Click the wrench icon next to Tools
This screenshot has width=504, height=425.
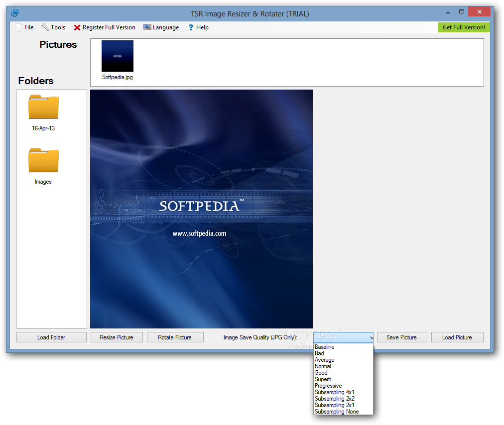tap(45, 27)
